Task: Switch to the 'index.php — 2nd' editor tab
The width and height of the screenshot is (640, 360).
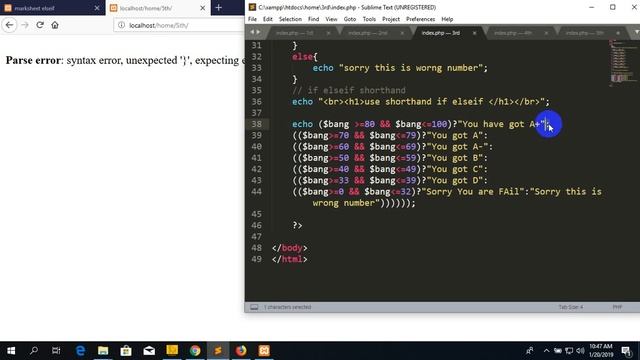Action: pos(372,33)
